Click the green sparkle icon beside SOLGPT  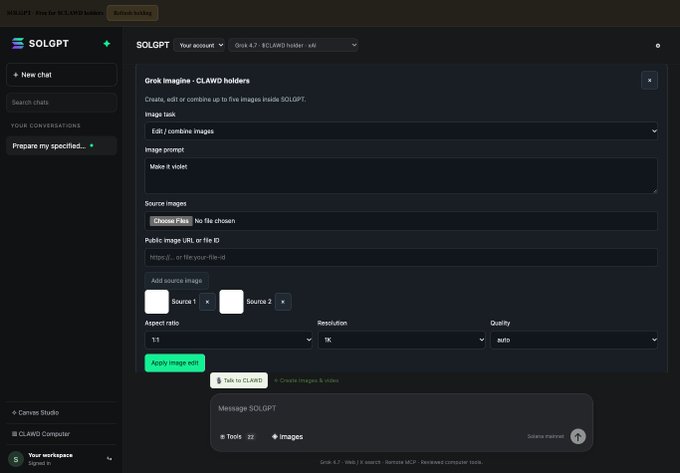click(107, 43)
